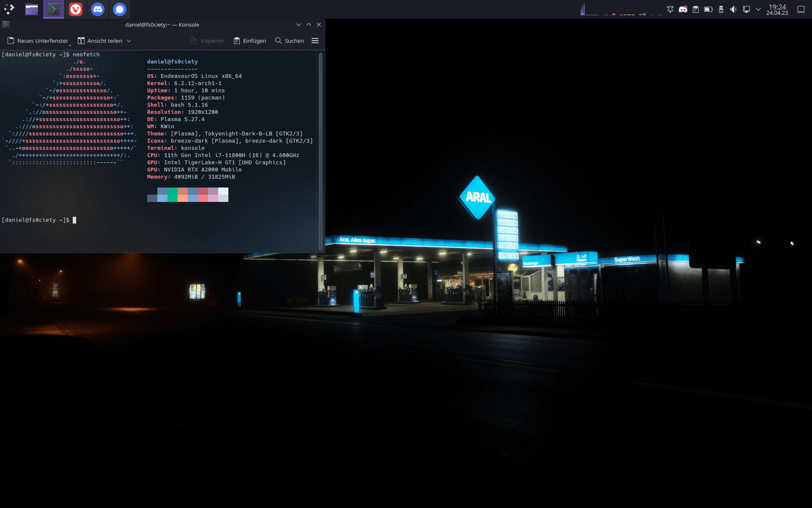Click the CPU i7-11800H info line
This screenshot has width=812, height=508.
coord(223,155)
